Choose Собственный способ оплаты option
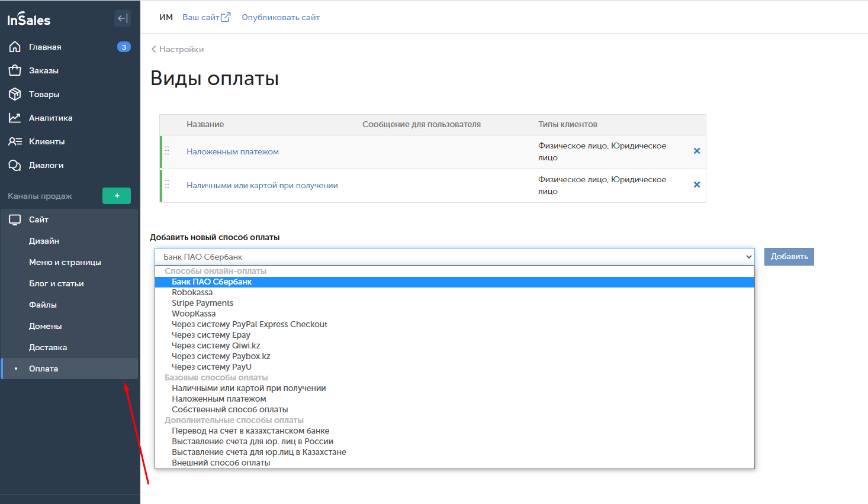 tap(455, 409)
